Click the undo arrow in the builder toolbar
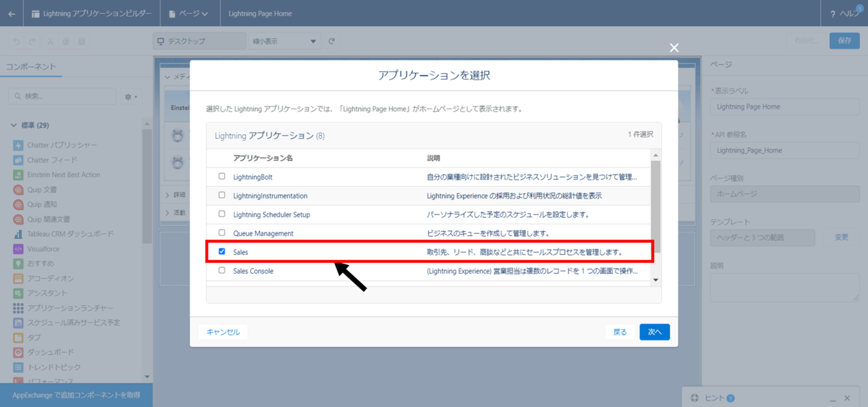 (x=16, y=41)
